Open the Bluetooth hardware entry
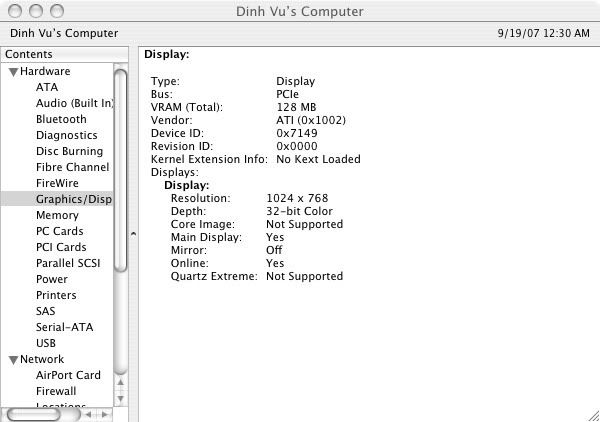The width and height of the screenshot is (600, 422). tap(61, 119)
